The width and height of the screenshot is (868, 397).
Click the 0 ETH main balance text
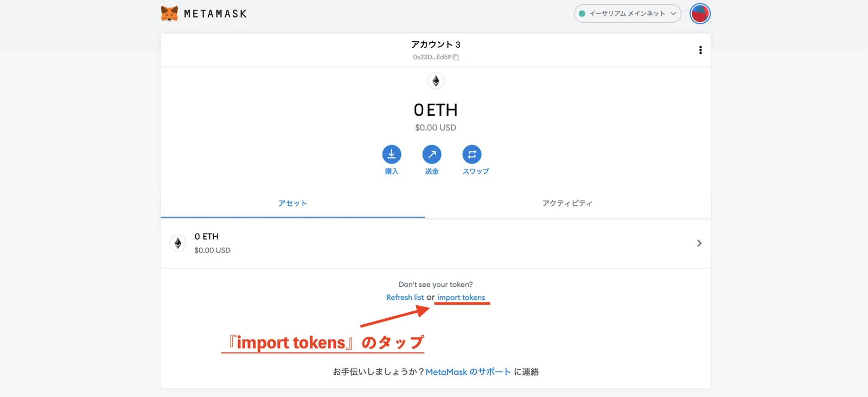436,110
